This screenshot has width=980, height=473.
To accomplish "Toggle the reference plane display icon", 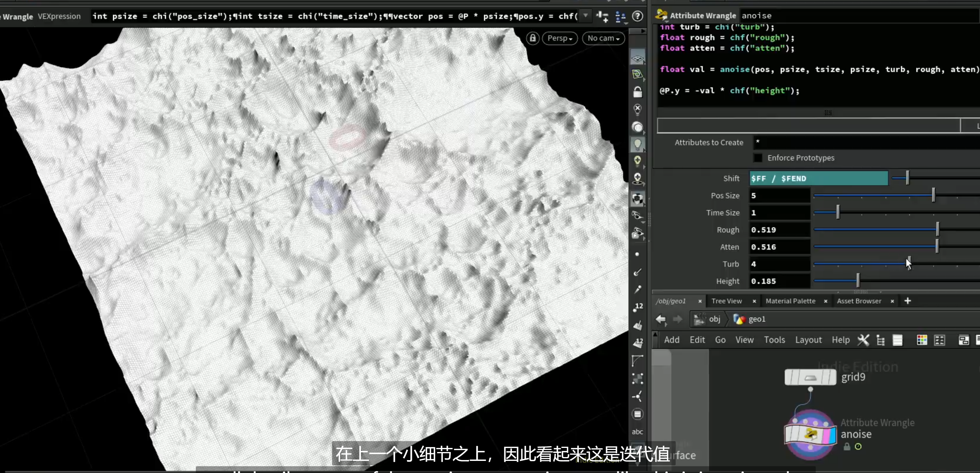I will [x=638, y=58].
